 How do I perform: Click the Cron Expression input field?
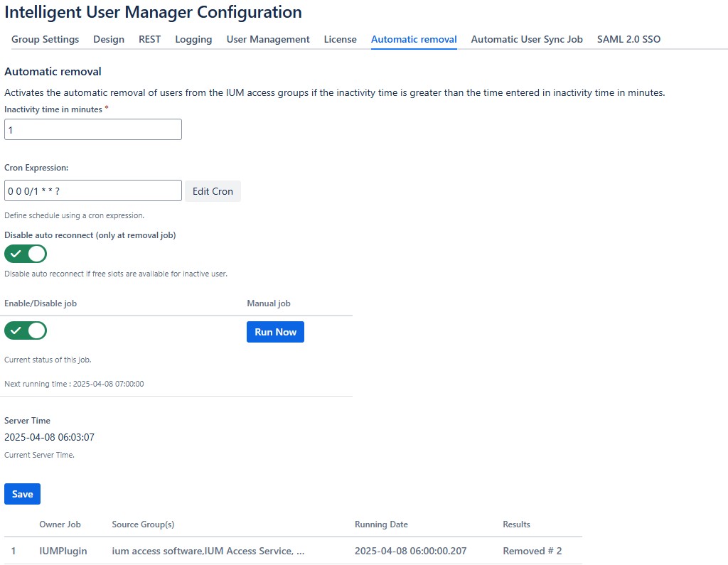pos(93,191)
